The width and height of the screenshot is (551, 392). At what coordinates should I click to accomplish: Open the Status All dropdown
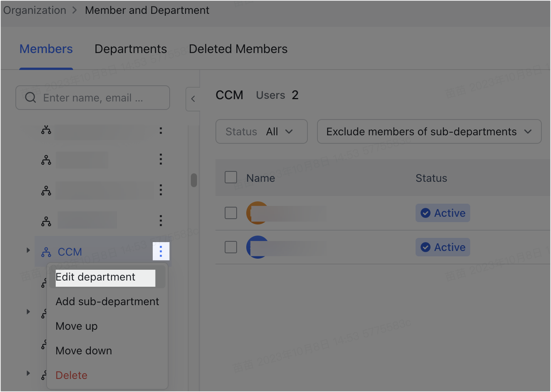point(261,131)
